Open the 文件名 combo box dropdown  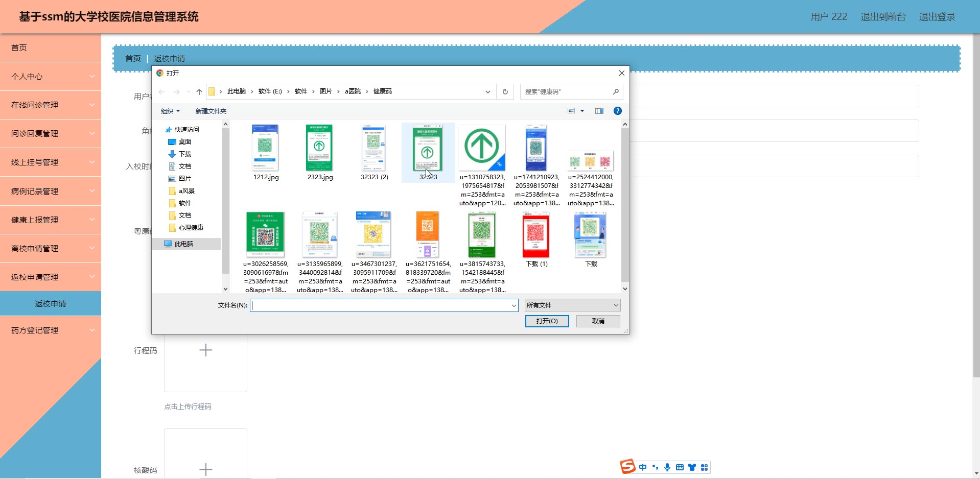point(514,305)
